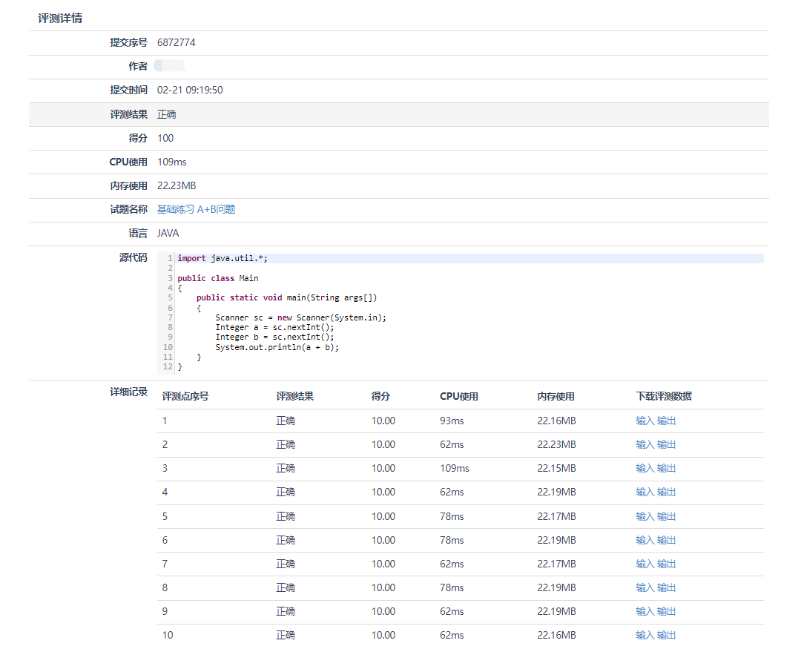The height and width of the screenshot is (672, 804).
Task: Download 输入 data for test point 7
Action: (x=645, y=564)
